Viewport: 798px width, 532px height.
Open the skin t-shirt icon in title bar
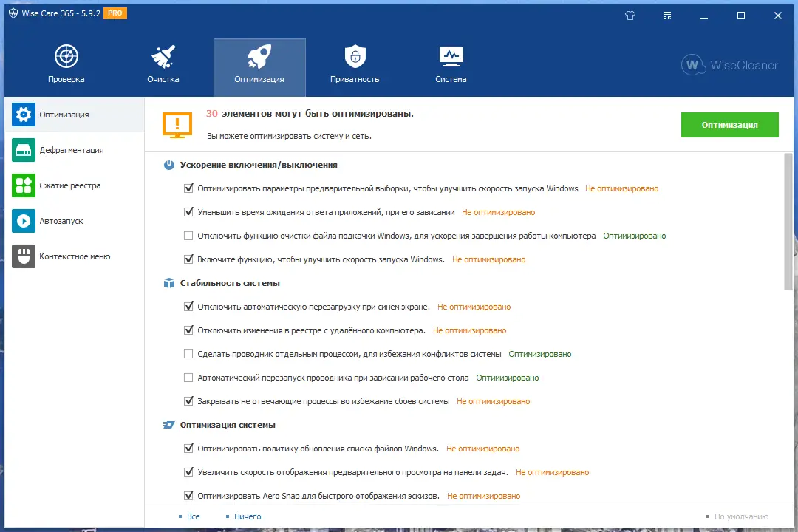[x=630, y=16]
